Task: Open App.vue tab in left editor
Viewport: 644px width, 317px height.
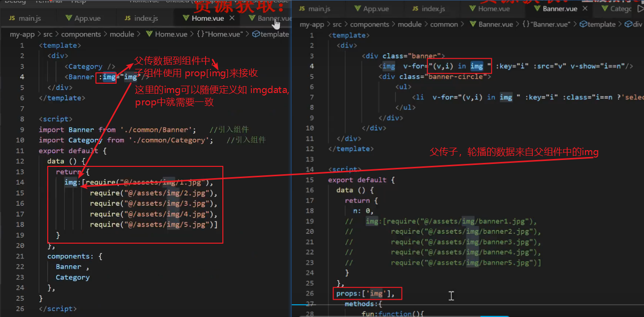Action: click(83, 18)
